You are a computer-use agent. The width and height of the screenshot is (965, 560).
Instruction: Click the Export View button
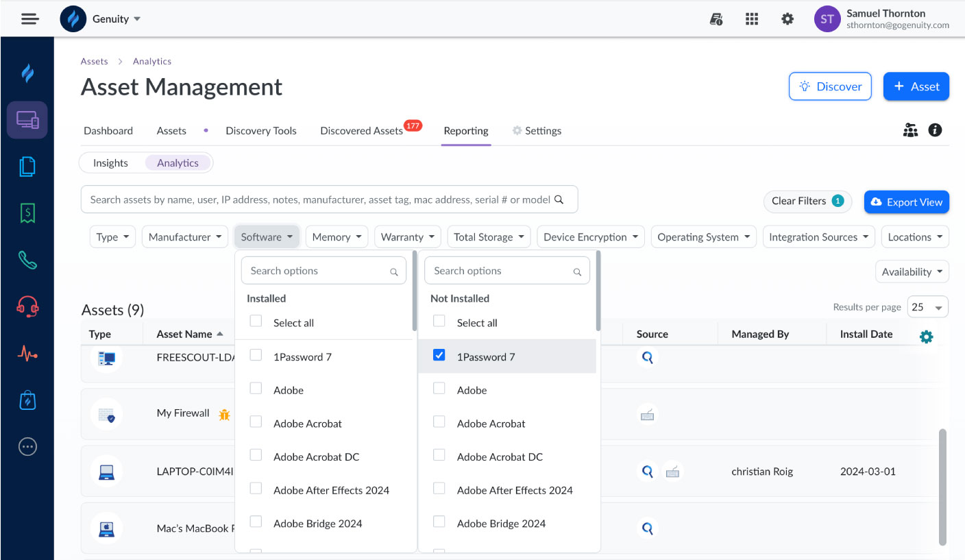point(906,202)
